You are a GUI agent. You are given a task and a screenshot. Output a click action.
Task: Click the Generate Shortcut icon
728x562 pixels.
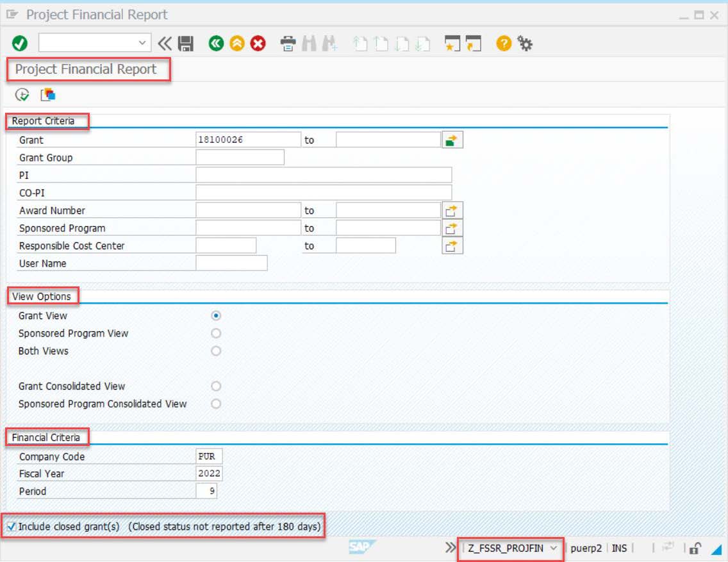pos(474,44)
